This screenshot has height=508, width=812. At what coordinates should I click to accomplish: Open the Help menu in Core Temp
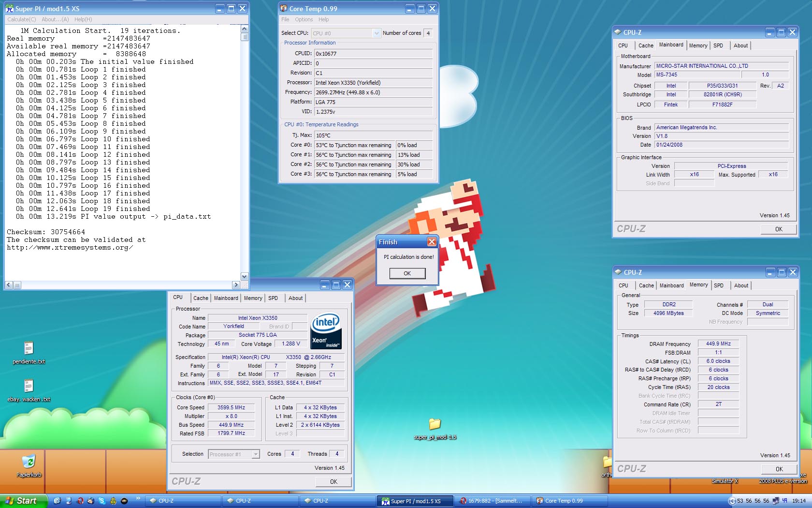323,19
